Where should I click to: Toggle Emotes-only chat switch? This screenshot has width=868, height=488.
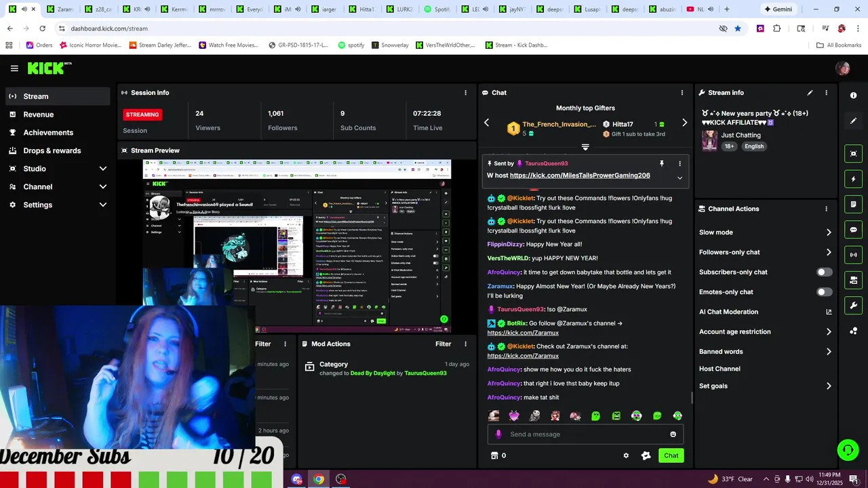point(824,292)
